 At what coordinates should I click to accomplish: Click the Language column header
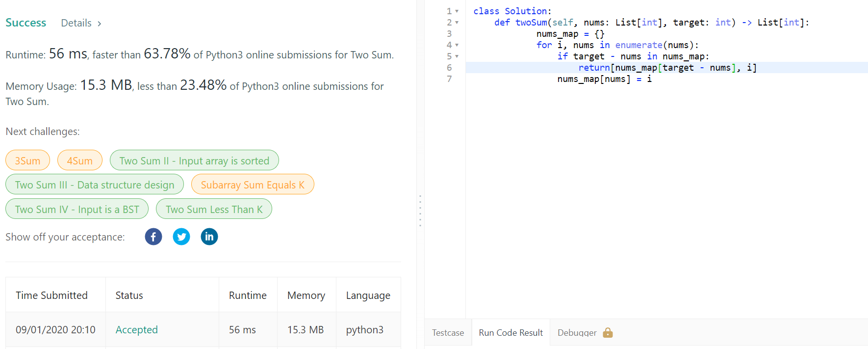368,295
